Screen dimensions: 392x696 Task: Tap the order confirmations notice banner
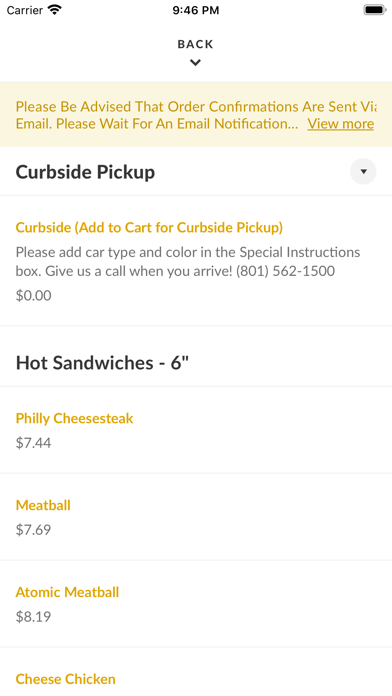point(196,115)
